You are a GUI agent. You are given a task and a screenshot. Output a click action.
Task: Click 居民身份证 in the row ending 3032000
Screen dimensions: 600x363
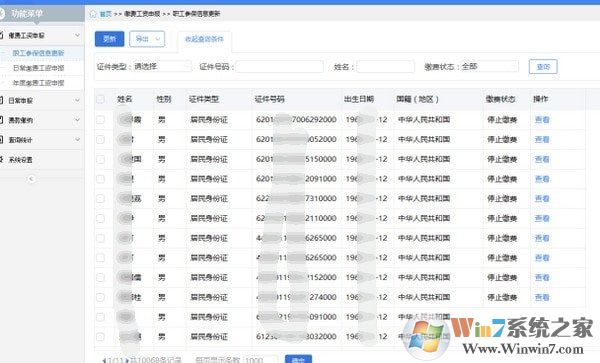coord(209,337)
